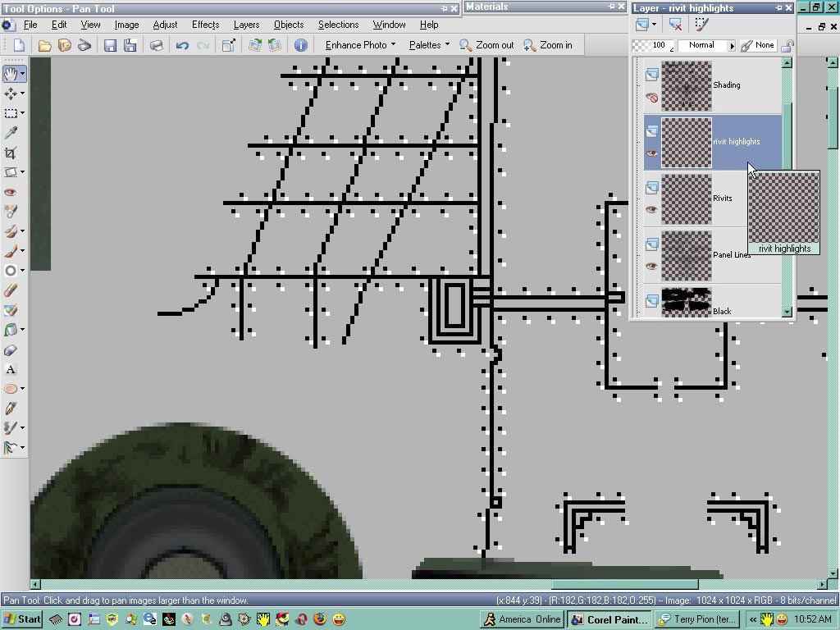
Task: Select the Straighten tool
Action: coord(10,172)
